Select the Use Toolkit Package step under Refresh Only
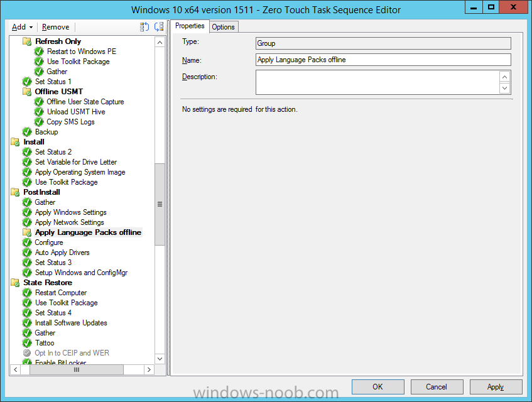The width and height of the screenshot is (532, 402). click(x=79, y=62)
